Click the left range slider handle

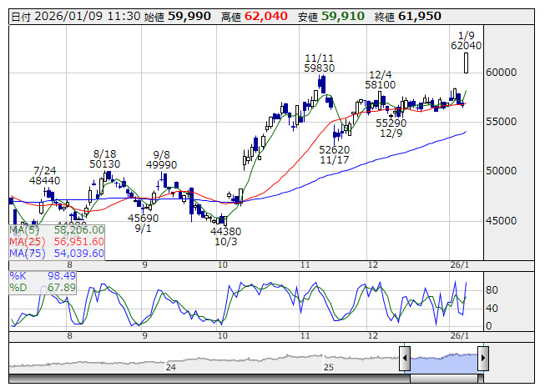click(405, 359)
